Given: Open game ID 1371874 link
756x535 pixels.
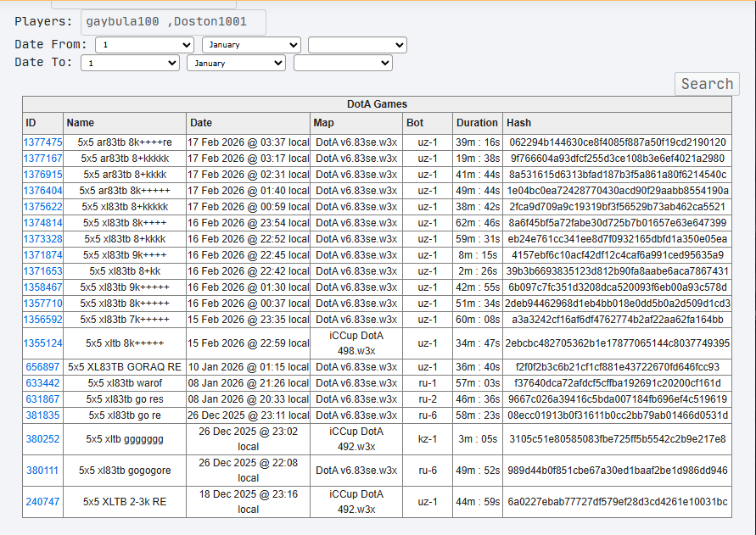Looking at the screenshot, I should pyautogui.click(x=43, y=255).
